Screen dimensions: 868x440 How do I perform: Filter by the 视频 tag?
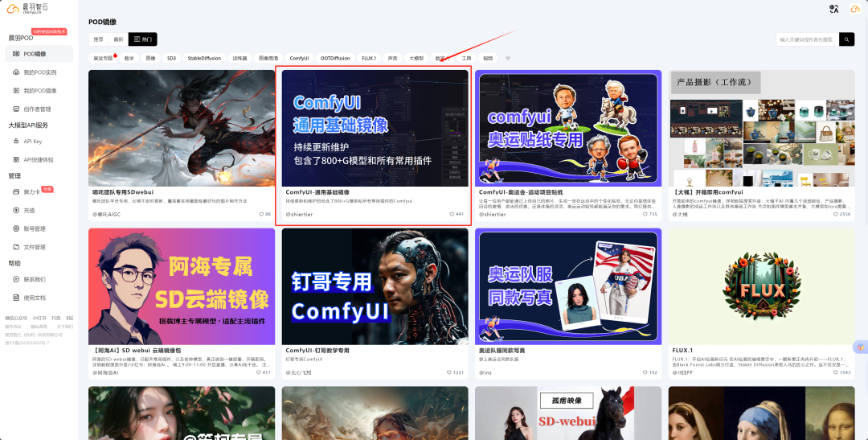point(488,58)
